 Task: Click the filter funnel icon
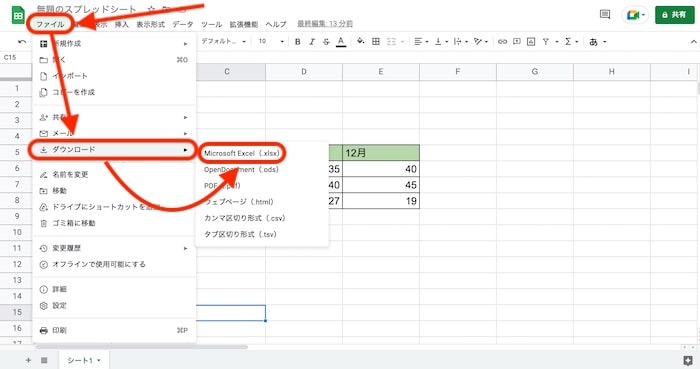(x=546, y=41)
